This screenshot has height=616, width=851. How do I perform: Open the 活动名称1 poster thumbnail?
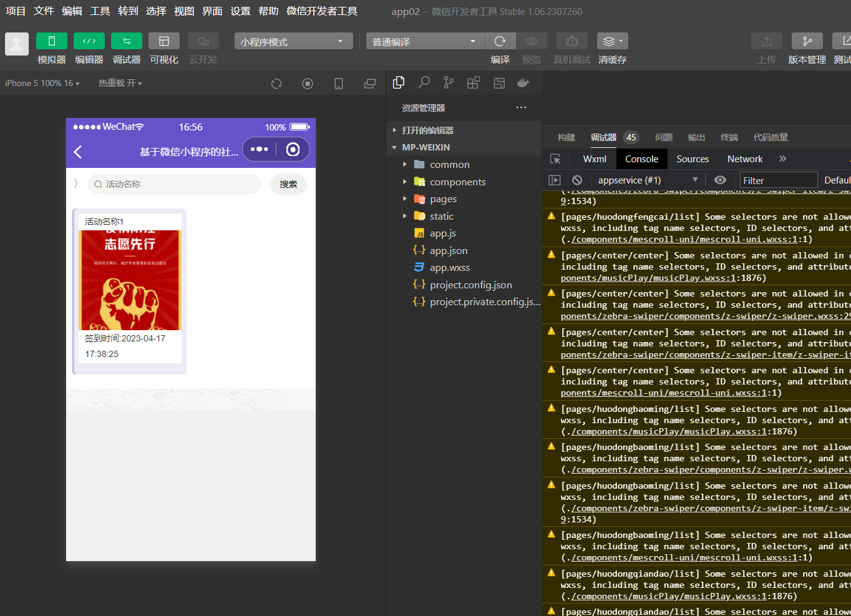point(130,280)
